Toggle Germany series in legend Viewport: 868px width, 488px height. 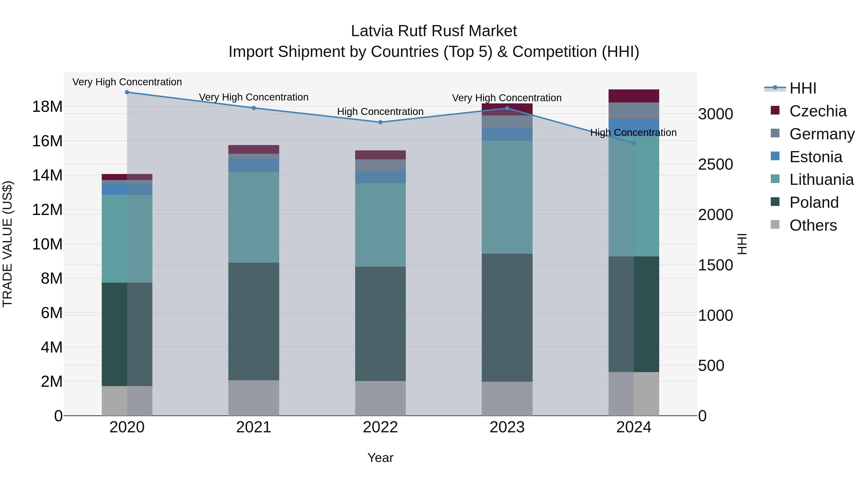coord(812,134)
